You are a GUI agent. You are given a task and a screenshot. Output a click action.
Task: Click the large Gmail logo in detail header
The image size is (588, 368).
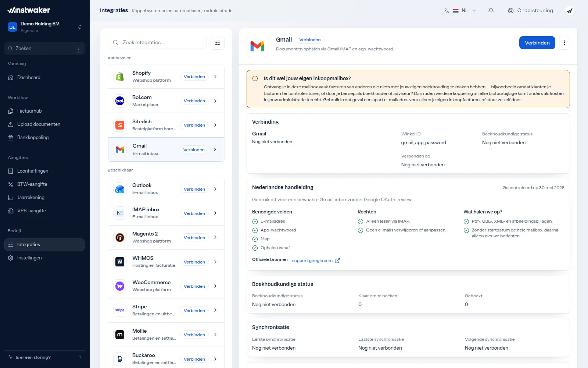(257, 46)
